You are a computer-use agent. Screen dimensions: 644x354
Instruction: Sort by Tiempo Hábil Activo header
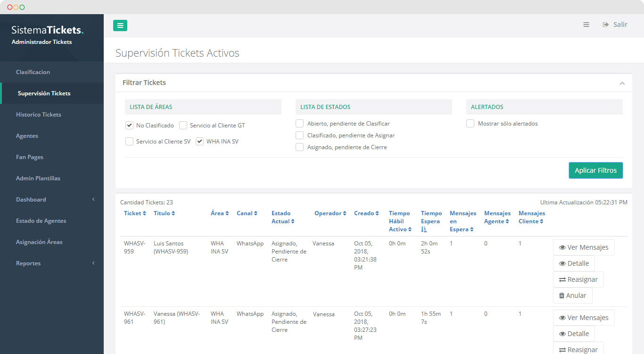coord(400,221)
